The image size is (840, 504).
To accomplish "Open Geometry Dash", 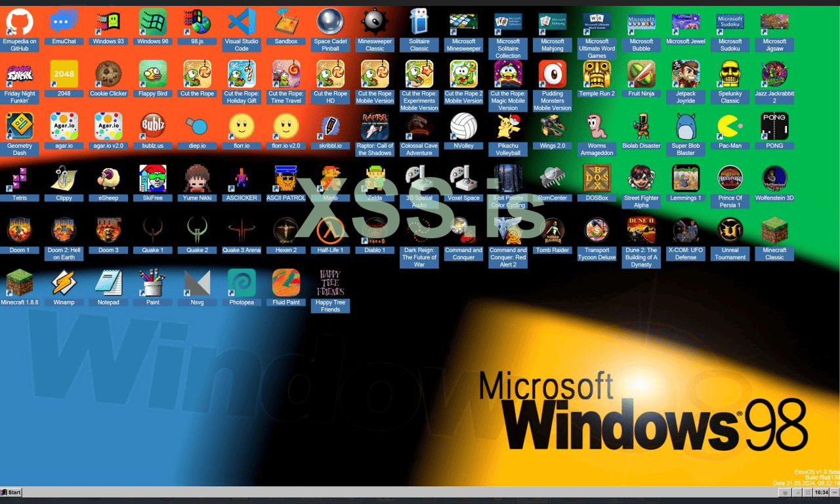I will pyautogui.click(x=20, y=126).
